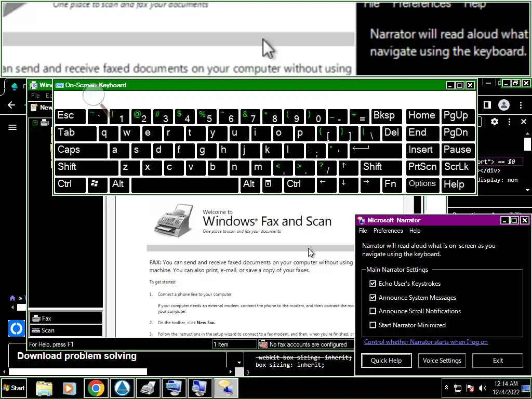Click the Enter key on On-Screen Keyboard
532x399 pixels.
(376, 150)
